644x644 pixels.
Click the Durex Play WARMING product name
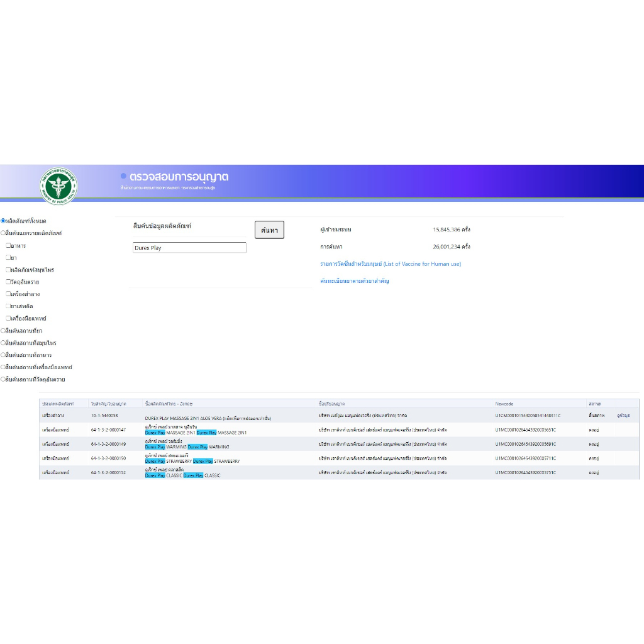187,447
